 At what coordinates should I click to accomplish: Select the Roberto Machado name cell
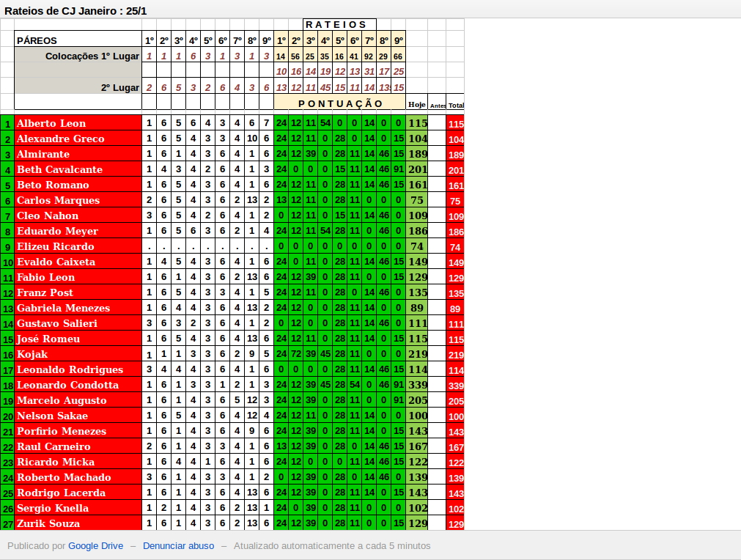click(78, 477)
